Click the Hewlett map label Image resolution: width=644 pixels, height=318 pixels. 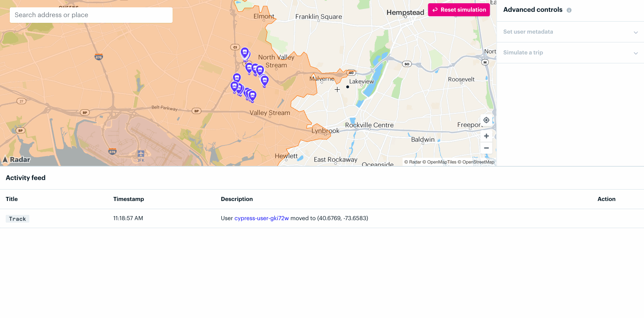286,156
